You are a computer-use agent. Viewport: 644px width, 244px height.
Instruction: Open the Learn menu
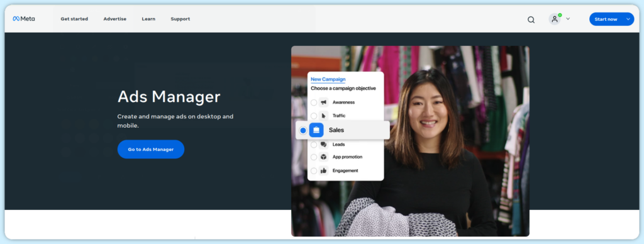(x=148, y=19)
